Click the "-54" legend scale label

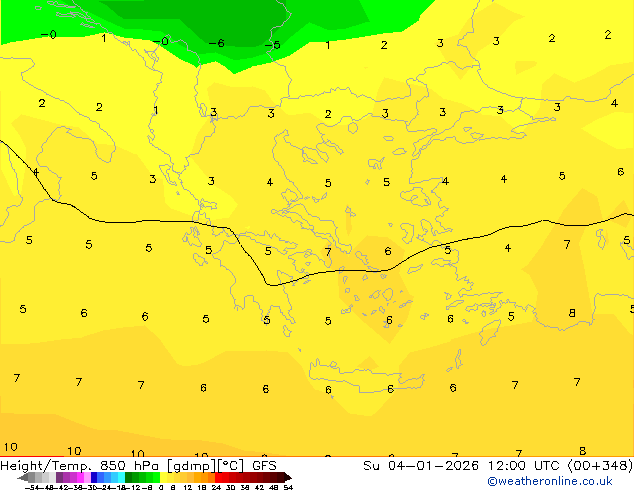pyautogui.click(x=34, y=487)
